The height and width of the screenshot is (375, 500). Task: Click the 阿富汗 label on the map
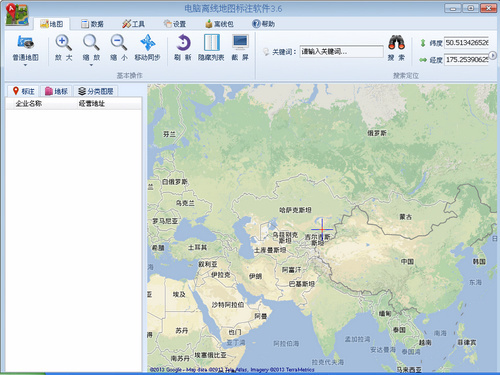tap(291, 270)
